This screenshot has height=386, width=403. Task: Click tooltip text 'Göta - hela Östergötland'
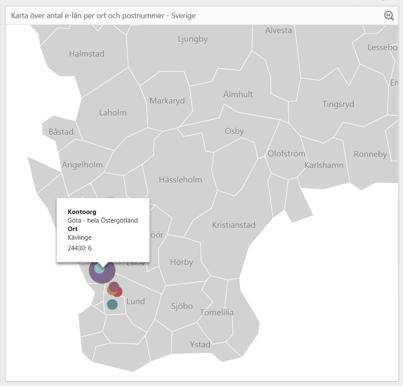click(103, 220)
